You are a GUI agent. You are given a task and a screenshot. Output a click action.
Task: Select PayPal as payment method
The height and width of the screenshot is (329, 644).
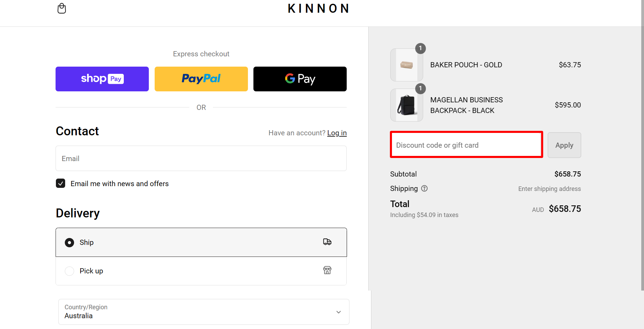coord(201,79)
